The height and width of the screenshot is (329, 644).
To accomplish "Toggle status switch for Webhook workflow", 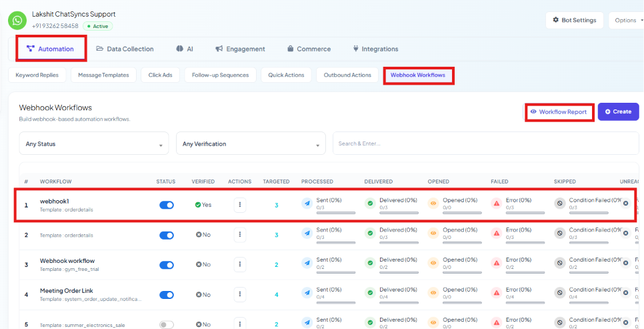I will 167,265.
